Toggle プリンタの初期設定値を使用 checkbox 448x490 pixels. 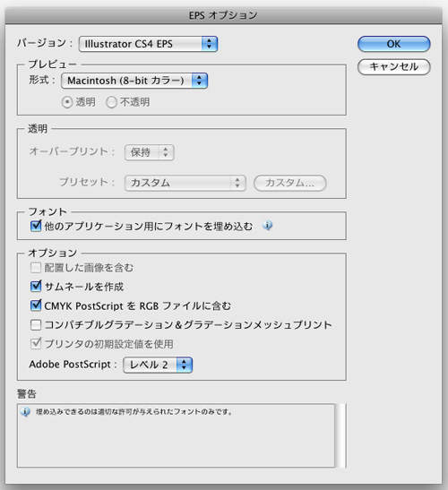[36, 344]
